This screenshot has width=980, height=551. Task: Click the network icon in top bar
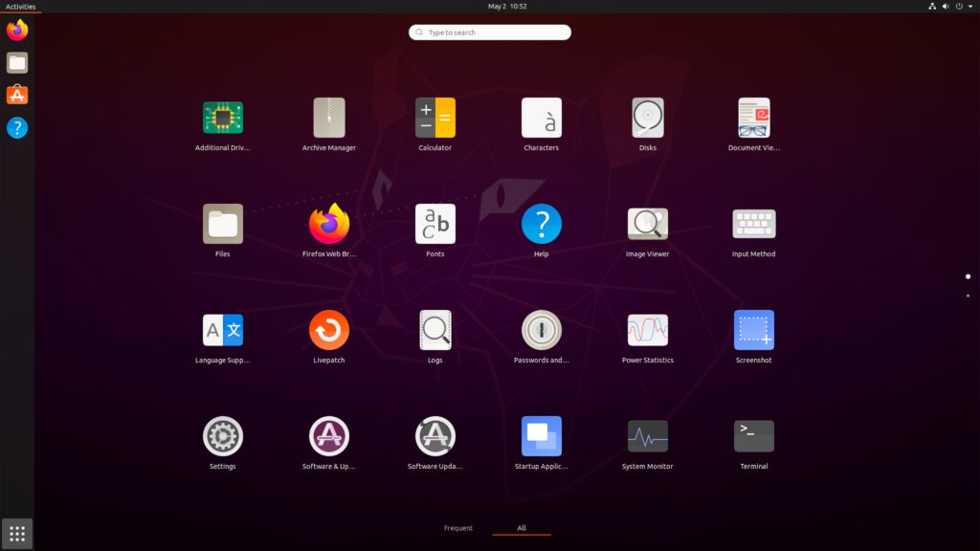(932, 7)
